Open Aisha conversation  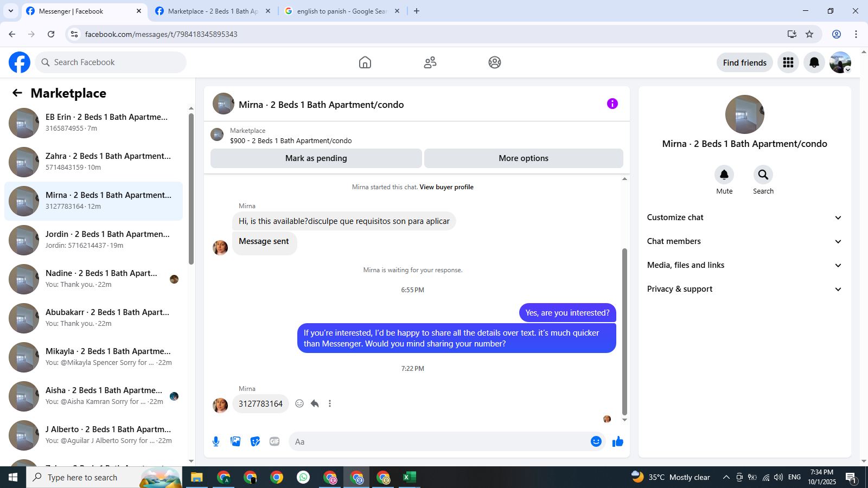point(93,396)
